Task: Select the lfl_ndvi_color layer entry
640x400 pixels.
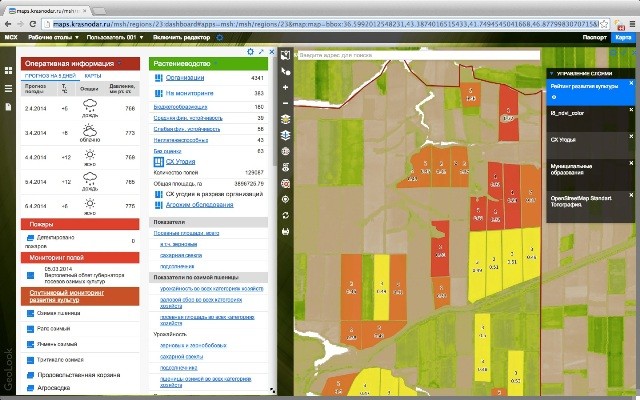Action: tap(591, 119)
